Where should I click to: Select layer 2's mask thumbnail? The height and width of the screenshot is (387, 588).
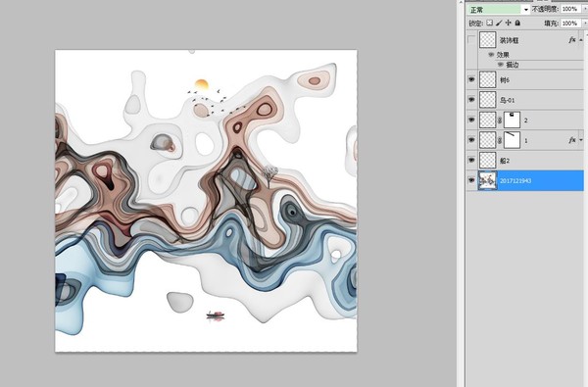point(512,121)
